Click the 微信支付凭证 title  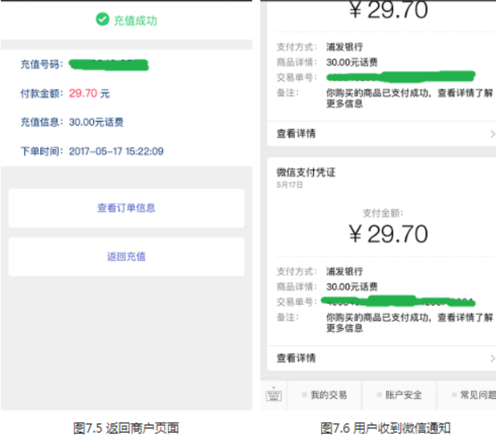pyautogui.click(x=306, y=172)
